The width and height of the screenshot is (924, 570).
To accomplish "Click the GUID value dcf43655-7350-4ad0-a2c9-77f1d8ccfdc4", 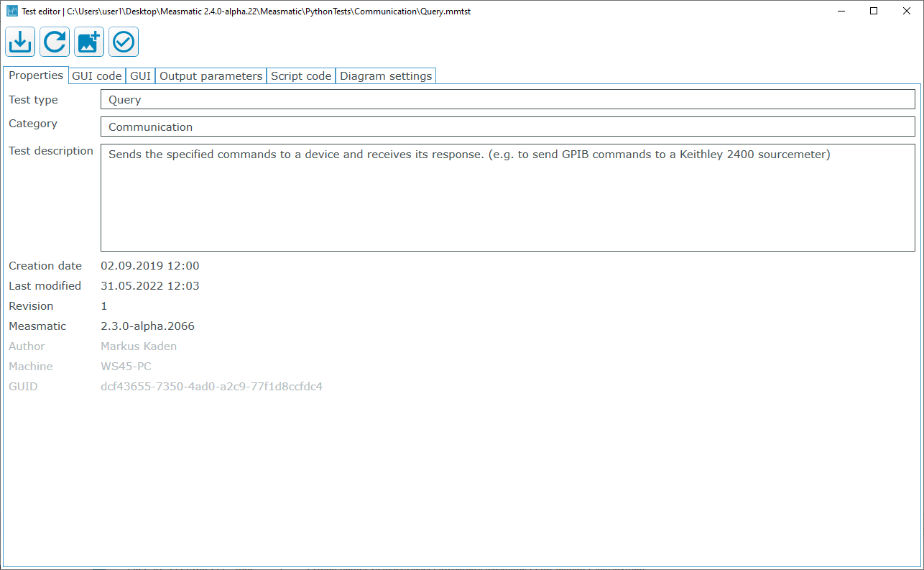I will [211, 387].
